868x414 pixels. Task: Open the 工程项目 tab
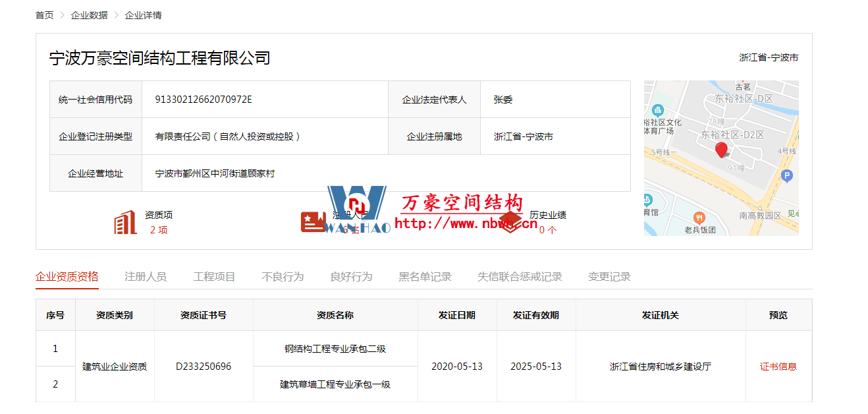pyautogui.click(x=214, y=277)
